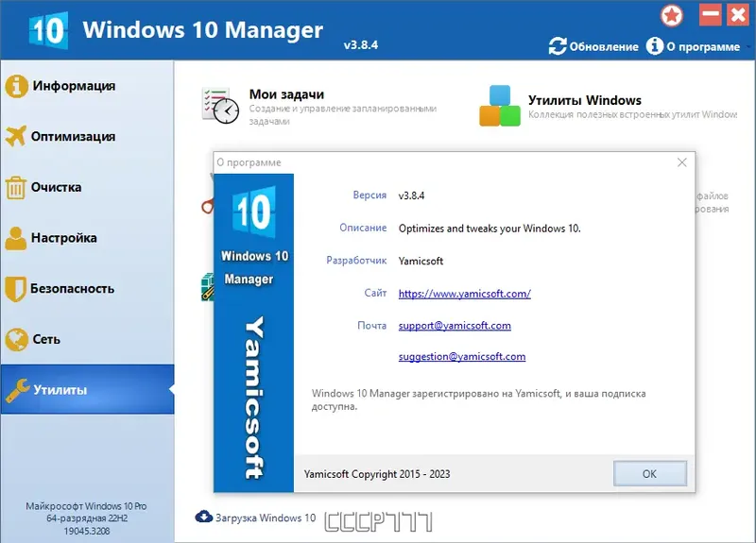756x543 pixels.
Task: Click the О программе info circle icon
Action: coord(654,46)
